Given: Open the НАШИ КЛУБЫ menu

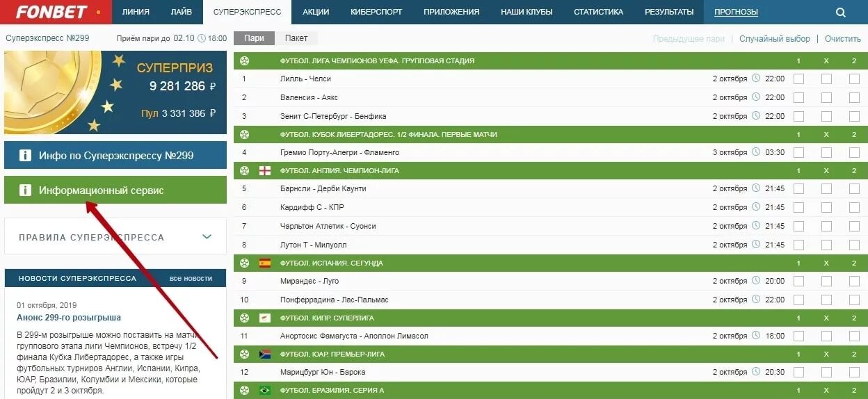Looking at the screenshot, I should pyautogui.click(x=527, y=12).
